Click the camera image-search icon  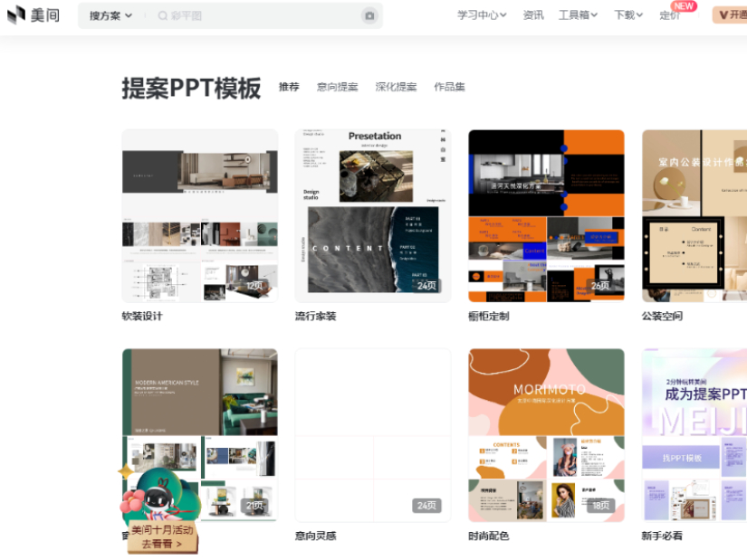point(369,15)
